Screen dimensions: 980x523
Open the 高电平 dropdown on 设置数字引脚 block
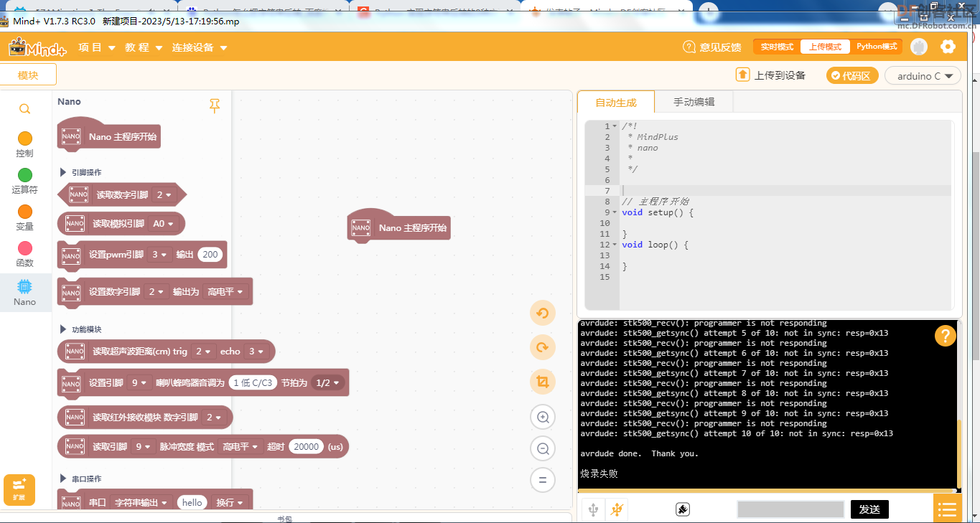(225, 292)
